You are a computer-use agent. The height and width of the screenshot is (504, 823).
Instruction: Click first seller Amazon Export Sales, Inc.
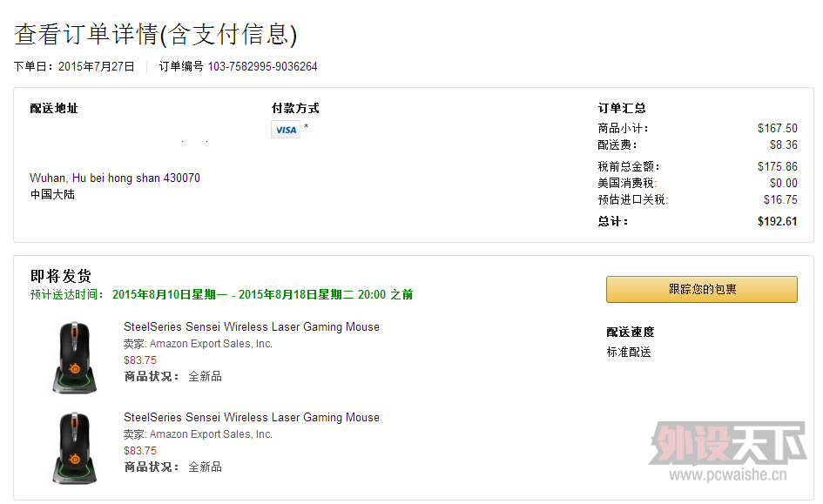pos(211,344)
